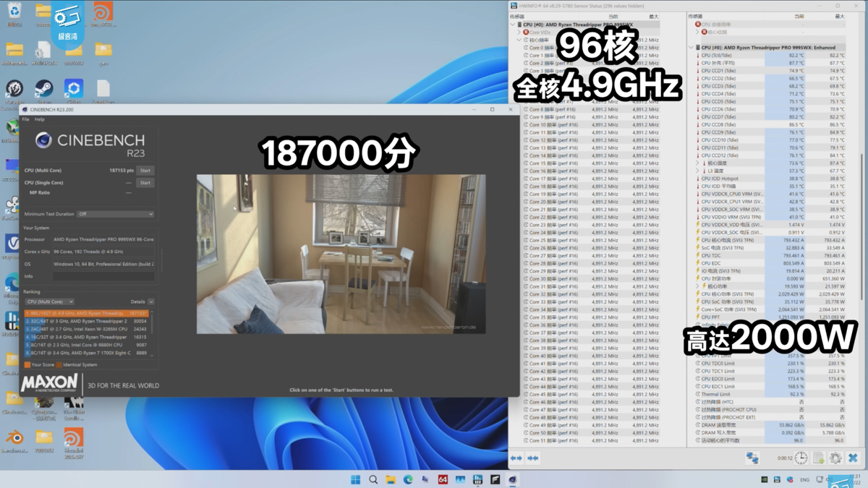Click the ENG language indicator in tray
The image size is (868, 488).
pos(804,479)
